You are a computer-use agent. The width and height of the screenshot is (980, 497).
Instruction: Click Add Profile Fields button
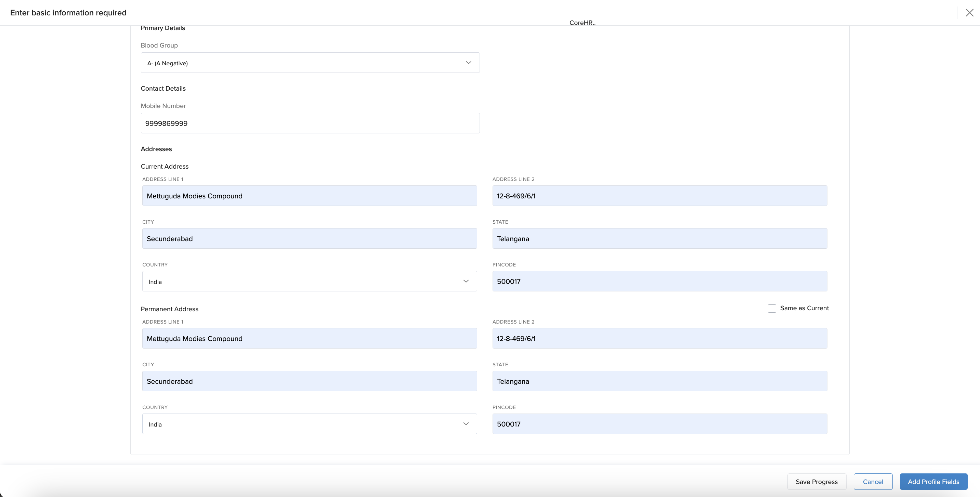point(933,481)
